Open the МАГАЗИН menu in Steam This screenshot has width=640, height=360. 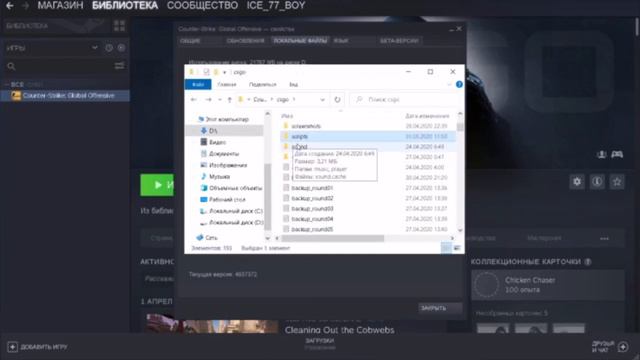[60, 6]
